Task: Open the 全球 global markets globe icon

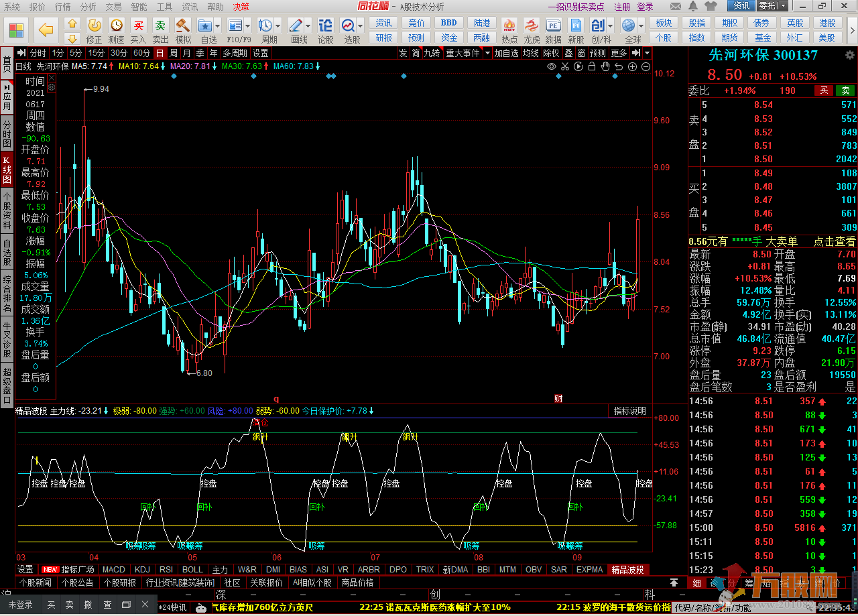Action: coord(629,25)
